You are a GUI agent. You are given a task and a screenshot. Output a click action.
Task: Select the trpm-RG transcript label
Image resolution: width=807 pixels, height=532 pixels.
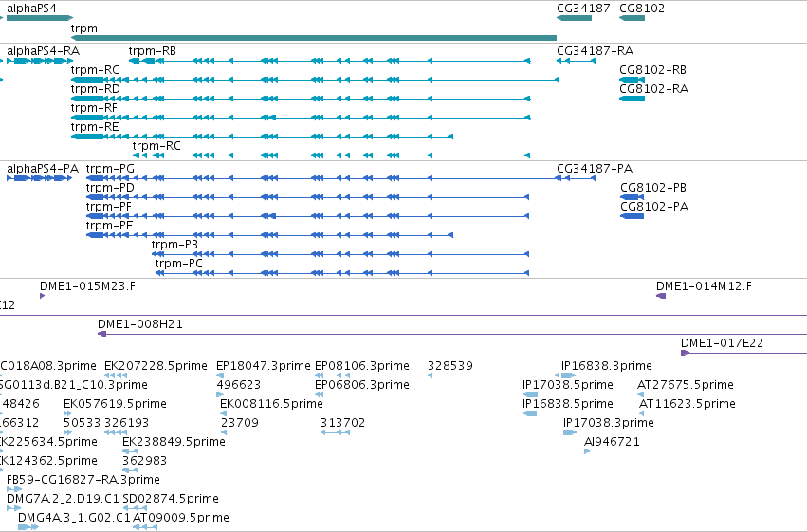[x=96, y=70]
